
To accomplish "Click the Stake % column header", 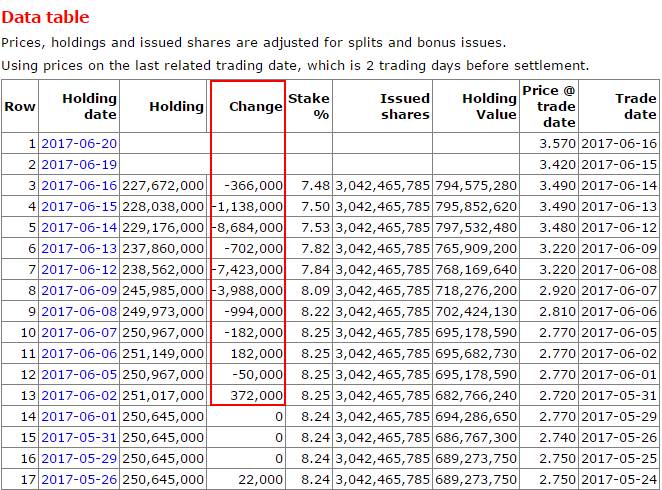I will point(308,106).
